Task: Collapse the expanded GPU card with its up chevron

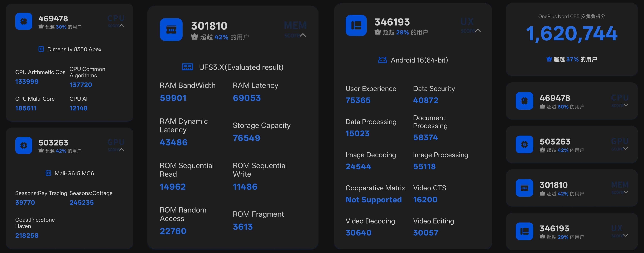Action: 122,149
